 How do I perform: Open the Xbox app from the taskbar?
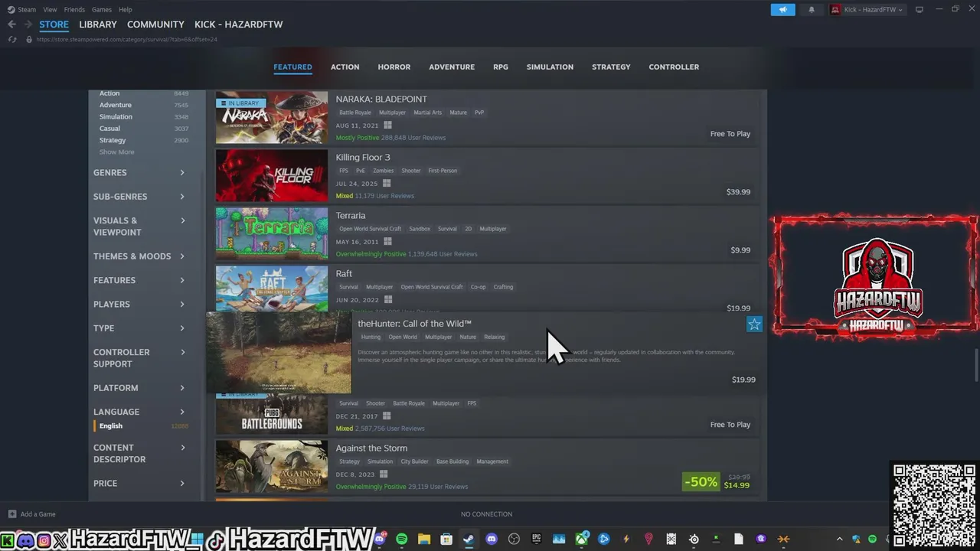(582, 540)
